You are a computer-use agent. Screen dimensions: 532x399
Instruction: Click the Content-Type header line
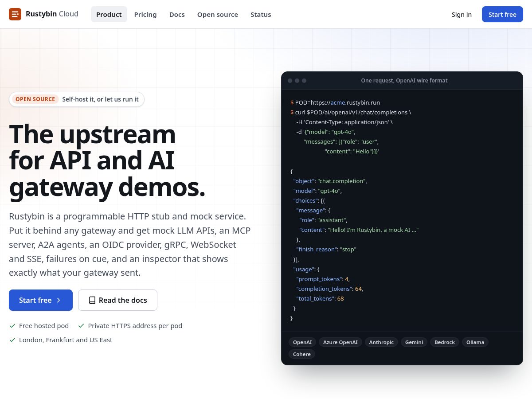(344, 122)
